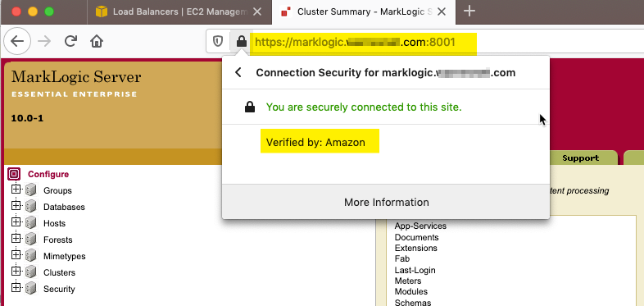Expand the Groups tree node
Screen dimensions: 644x306
[x=16, y=190]
